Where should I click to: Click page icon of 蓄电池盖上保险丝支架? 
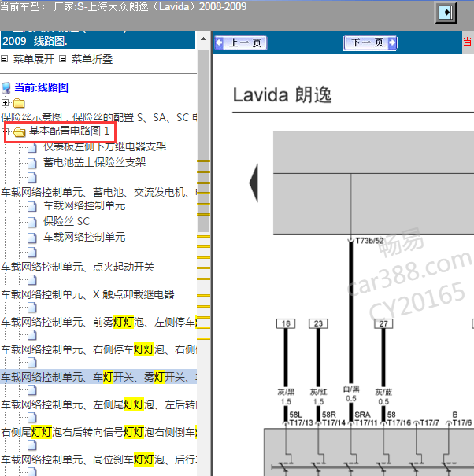(x=32, y=163)
